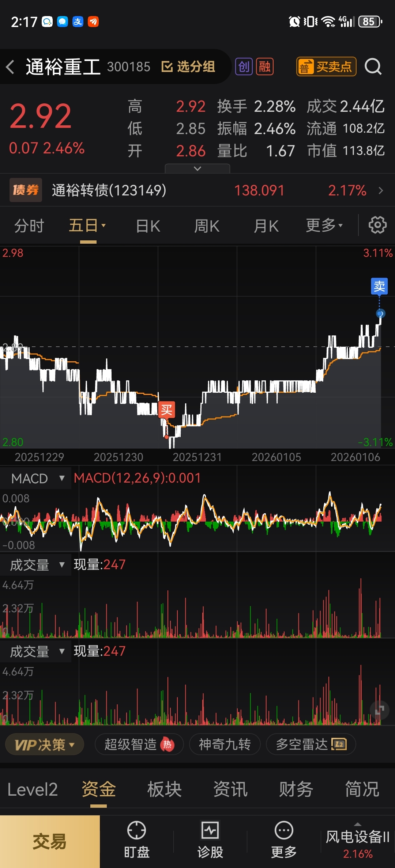
Task: Open chart settings gear icon
Action: coord(377,225)
